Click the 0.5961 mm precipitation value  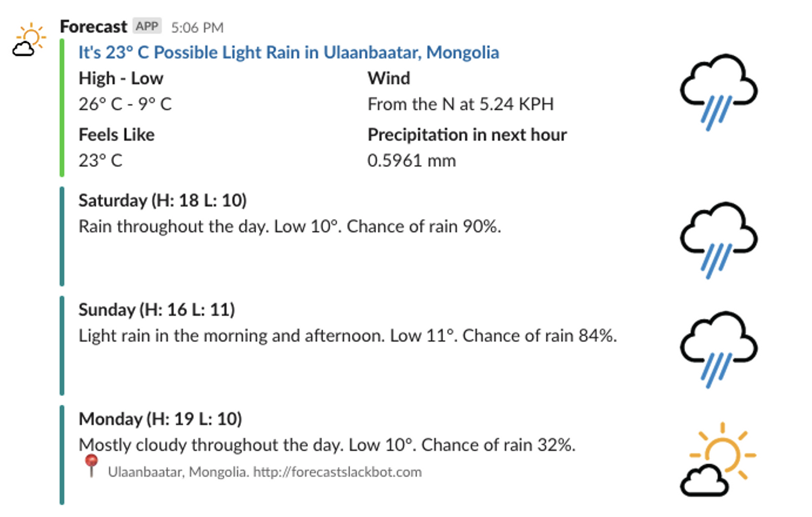click(x=412, y=161)
